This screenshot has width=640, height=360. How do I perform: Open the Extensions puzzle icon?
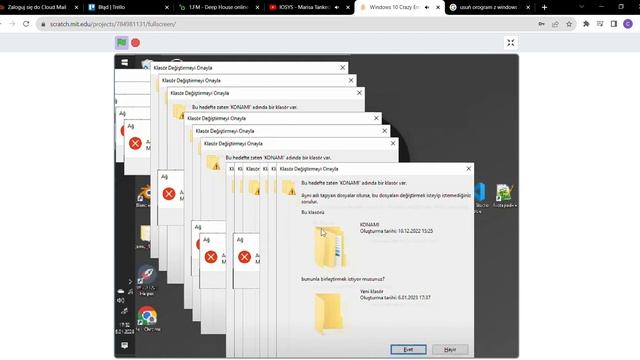tap(586, 24)
